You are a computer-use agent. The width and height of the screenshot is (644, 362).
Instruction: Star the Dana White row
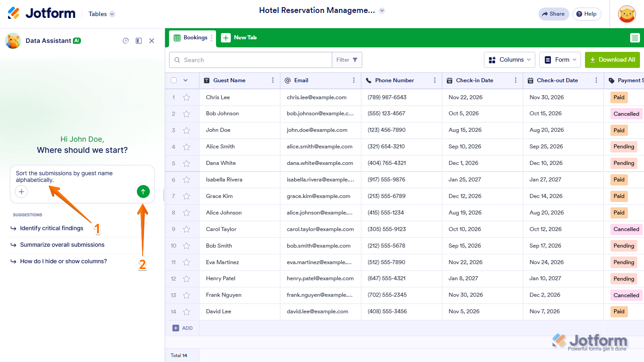click(186, 164)
